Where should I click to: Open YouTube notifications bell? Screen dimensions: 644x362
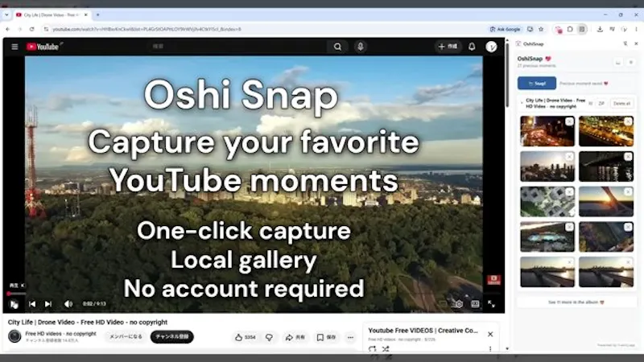point(472,47)
